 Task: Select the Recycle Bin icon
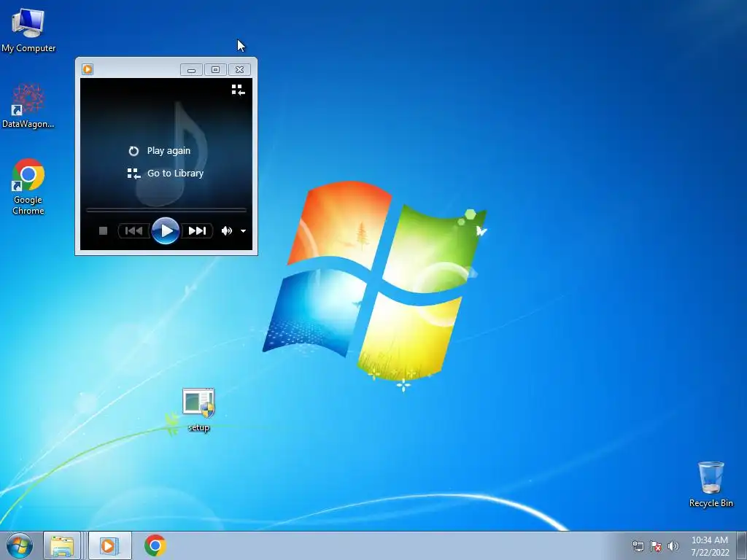(x=711, y=484)
